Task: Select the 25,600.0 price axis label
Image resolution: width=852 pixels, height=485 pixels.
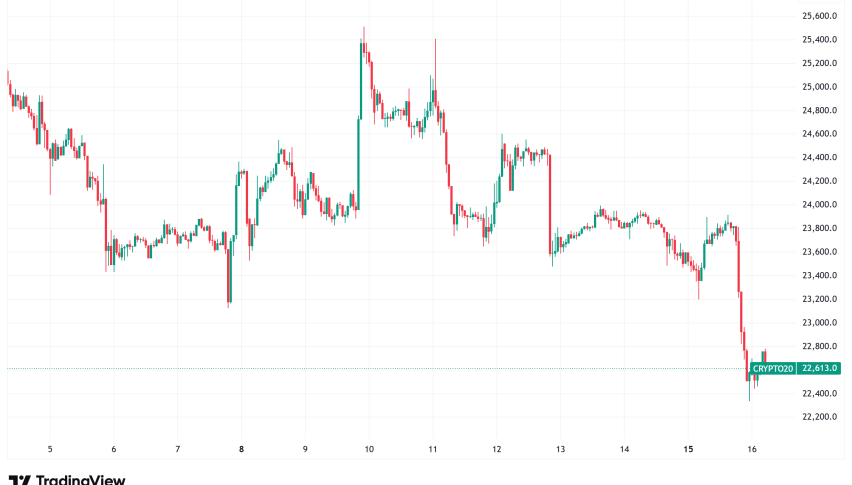Action: 818,16
